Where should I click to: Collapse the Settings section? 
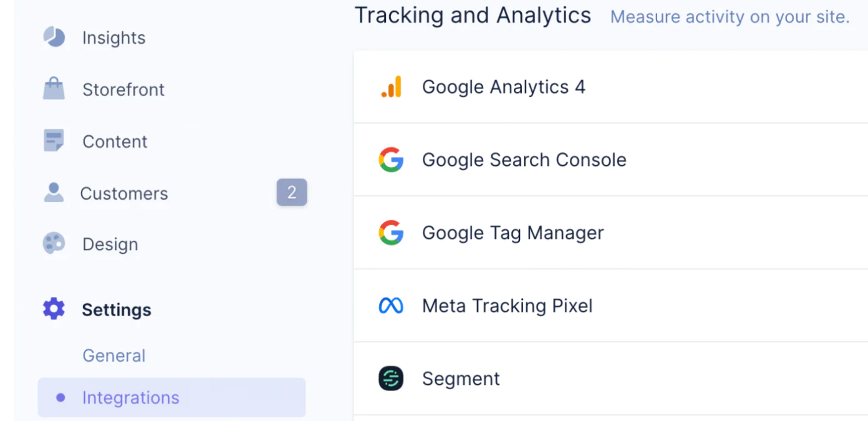click(117, 309)
